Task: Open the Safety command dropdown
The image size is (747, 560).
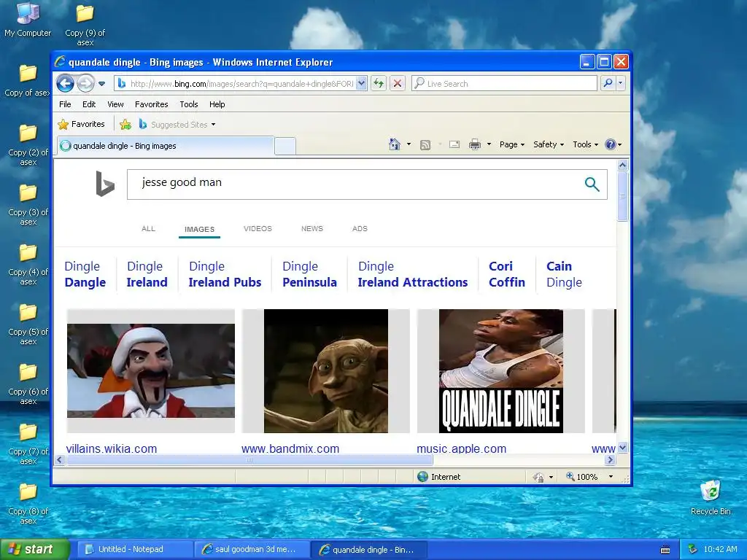Action: coord(549,144)
